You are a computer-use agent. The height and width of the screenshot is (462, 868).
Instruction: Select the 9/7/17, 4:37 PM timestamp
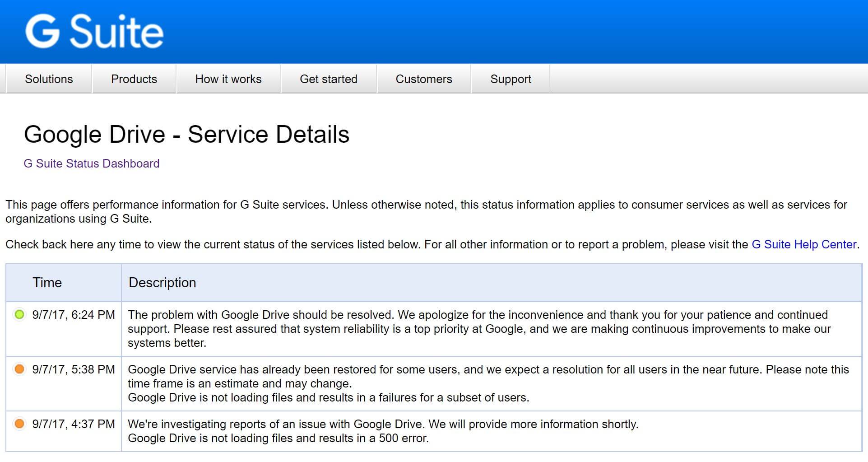point(74,424)
